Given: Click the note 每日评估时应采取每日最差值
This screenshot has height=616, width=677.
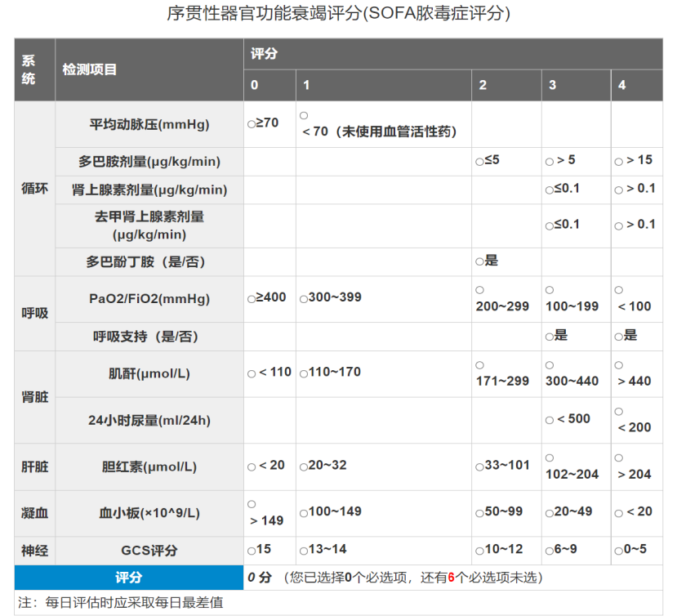Looking at the screenshot, I should 134,602.
